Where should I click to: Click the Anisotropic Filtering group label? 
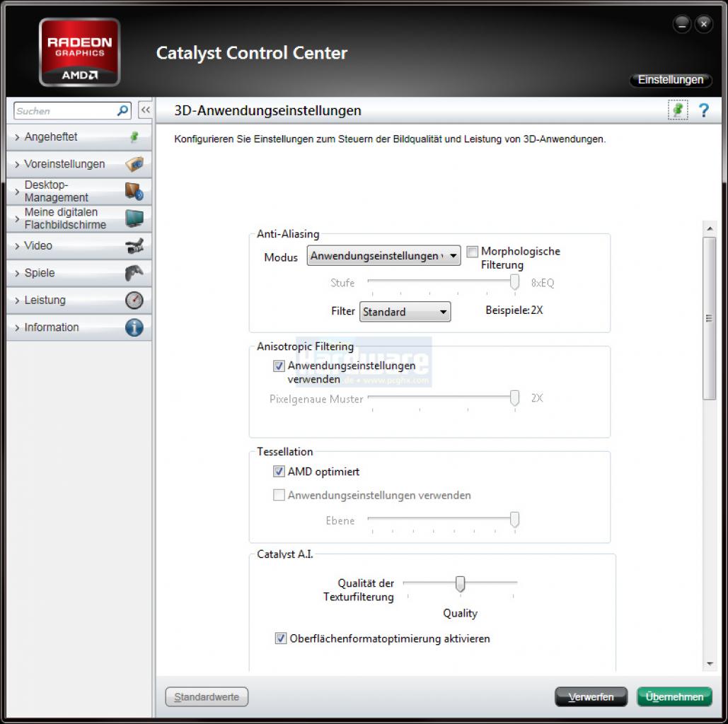point(305,346)
